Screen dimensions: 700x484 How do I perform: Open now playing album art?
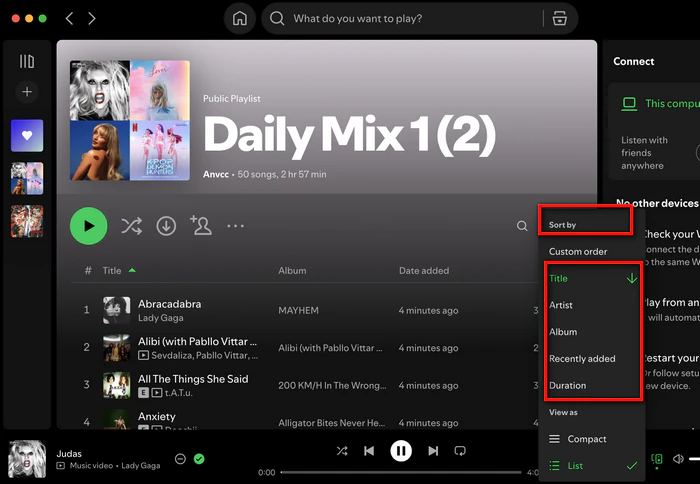(27, 459)
